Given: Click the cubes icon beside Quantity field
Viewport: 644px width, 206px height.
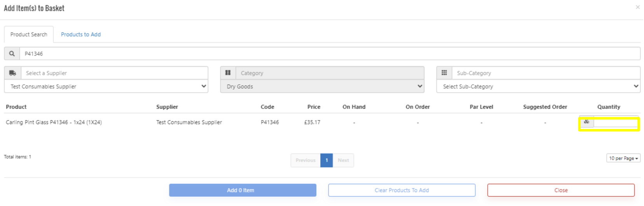Looking at the screenshot, I should [x=586, y=122].
